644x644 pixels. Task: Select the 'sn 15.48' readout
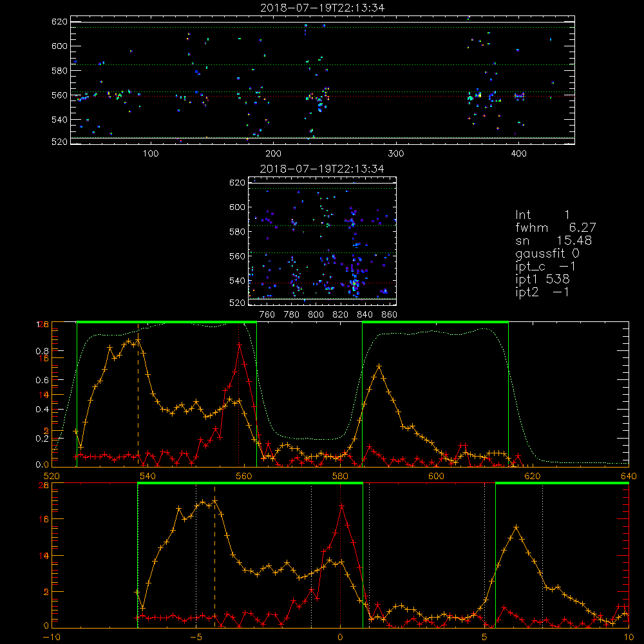(554, 240)
